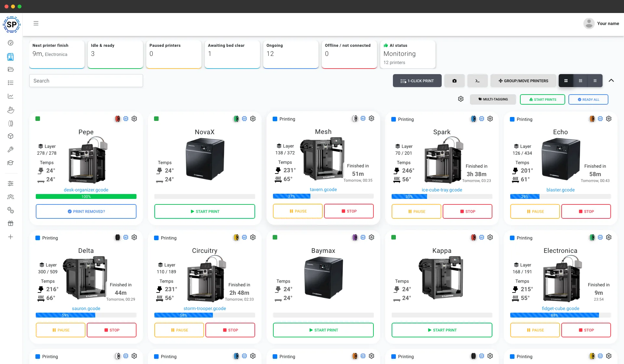624x364 pixels.
Task: Open the wrench maintenance icon in sidebar
Action: tap(10, 149)
